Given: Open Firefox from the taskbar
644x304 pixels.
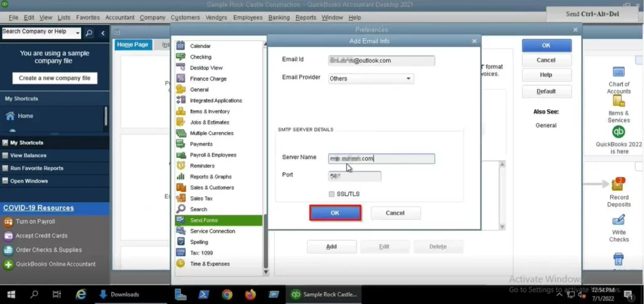Looking at the screenshot, I should click(251, 294).
